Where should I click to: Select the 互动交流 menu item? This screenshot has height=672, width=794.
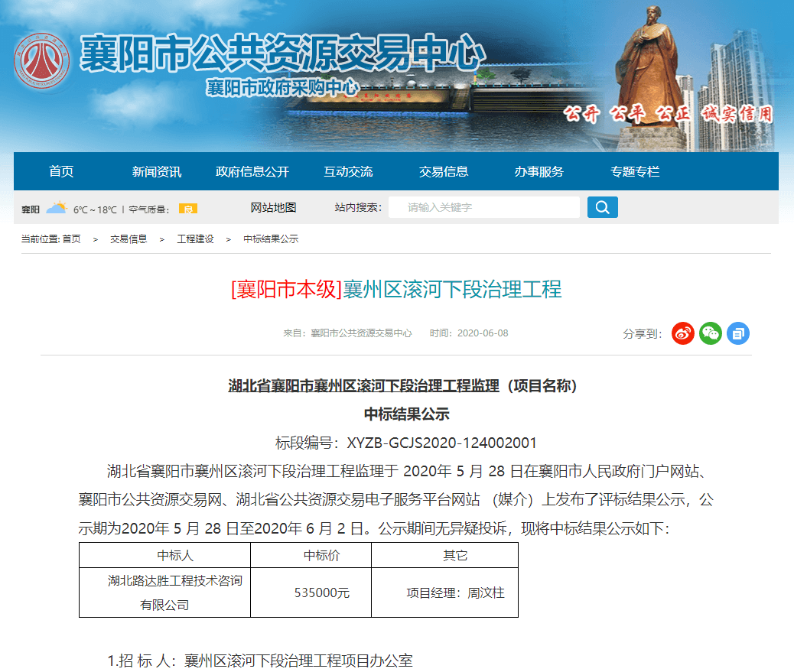348,171
